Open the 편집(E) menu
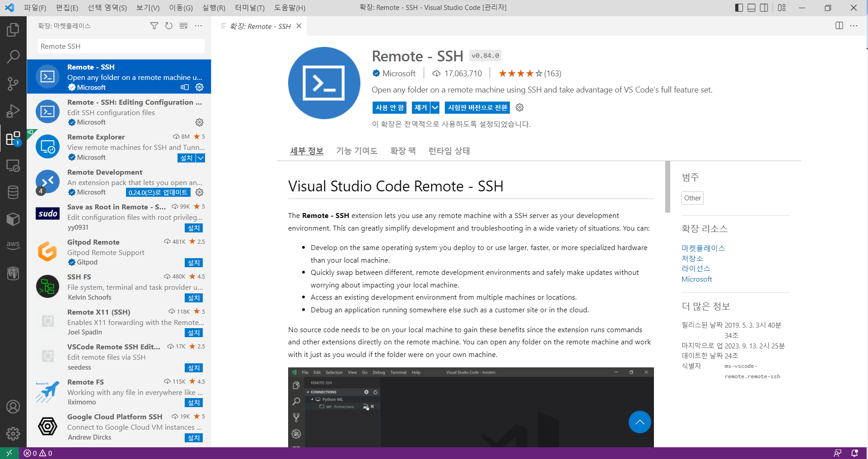 click(67, 8)
